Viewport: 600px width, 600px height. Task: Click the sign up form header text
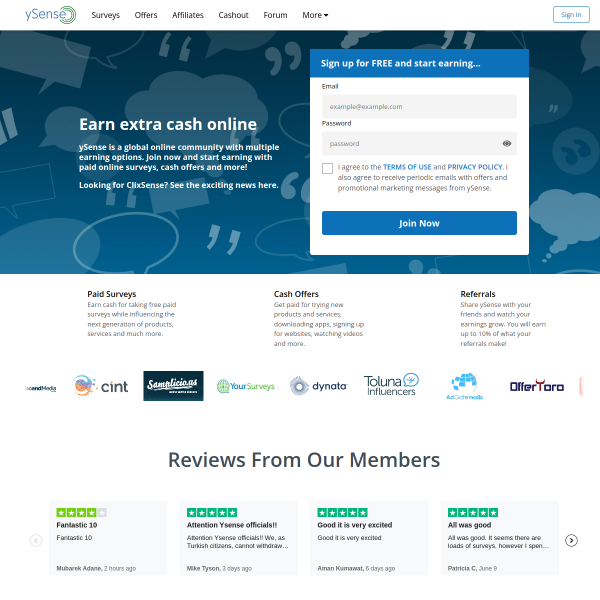(401, 63)
